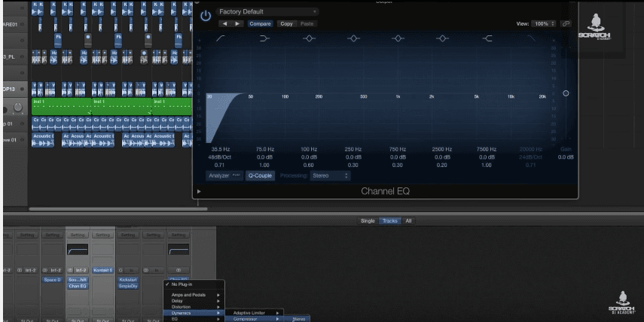Click Setting button above Kontakt 5 strip
The image size is (644, 322).
tap(102, 235)
